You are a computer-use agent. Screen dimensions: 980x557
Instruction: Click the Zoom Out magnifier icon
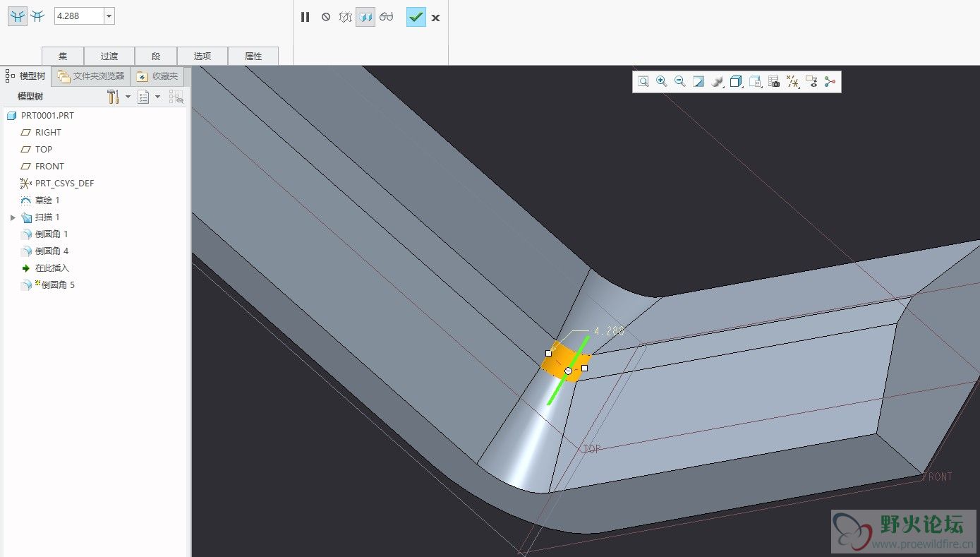[680, 82]
